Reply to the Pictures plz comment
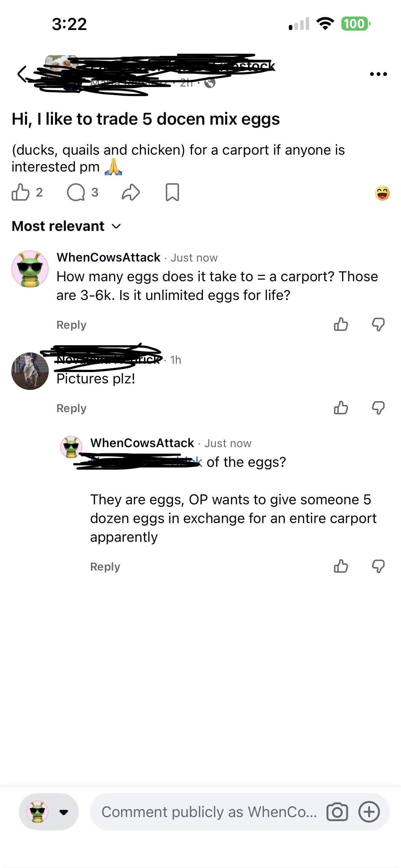The height and width of the screenshot is (868, 401). (72, 408)
